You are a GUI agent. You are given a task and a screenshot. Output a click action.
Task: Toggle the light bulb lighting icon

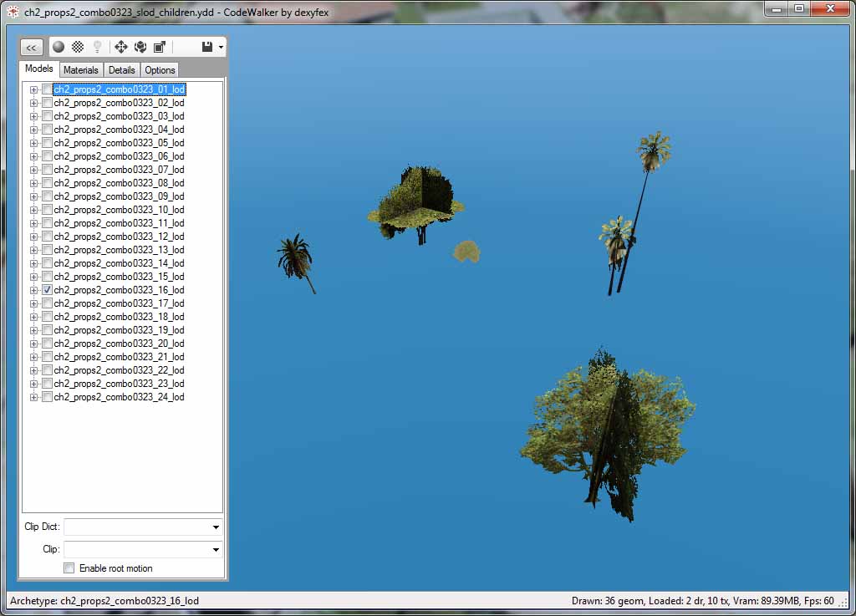click(x=97, y=47)
